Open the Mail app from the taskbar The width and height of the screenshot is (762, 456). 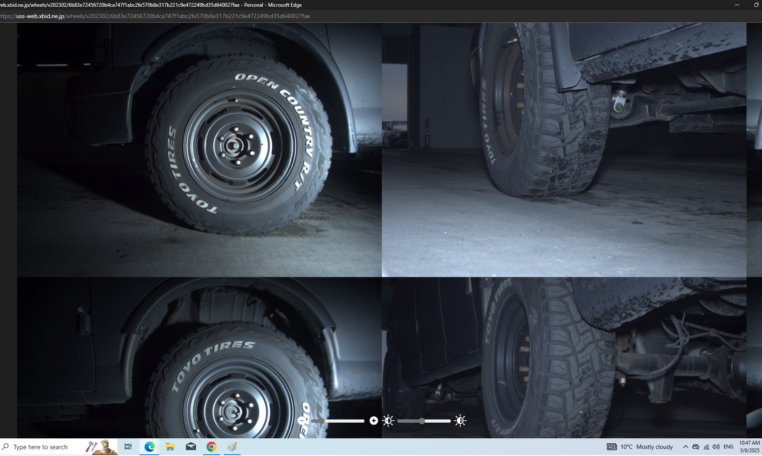tap(190, 447)
